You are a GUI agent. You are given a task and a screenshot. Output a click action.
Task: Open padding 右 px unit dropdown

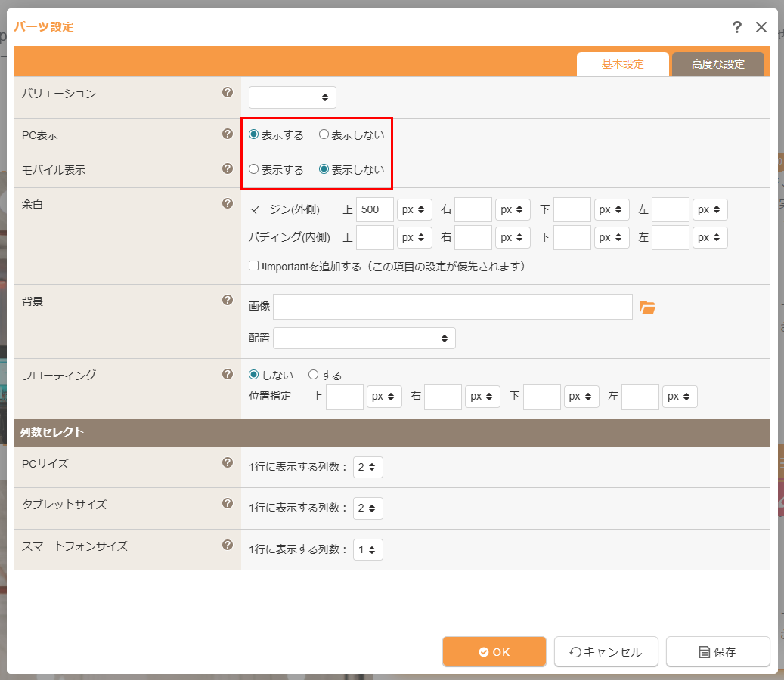pyautogui.click(x=513, y=237)
